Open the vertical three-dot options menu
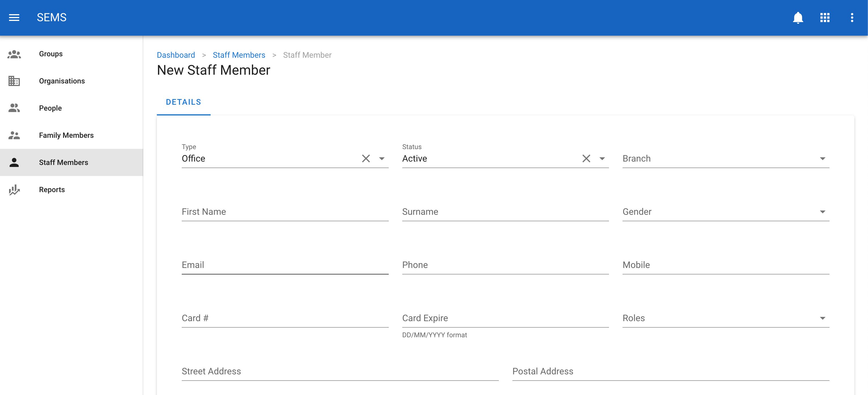868x395 pixels. pos(852,18)
